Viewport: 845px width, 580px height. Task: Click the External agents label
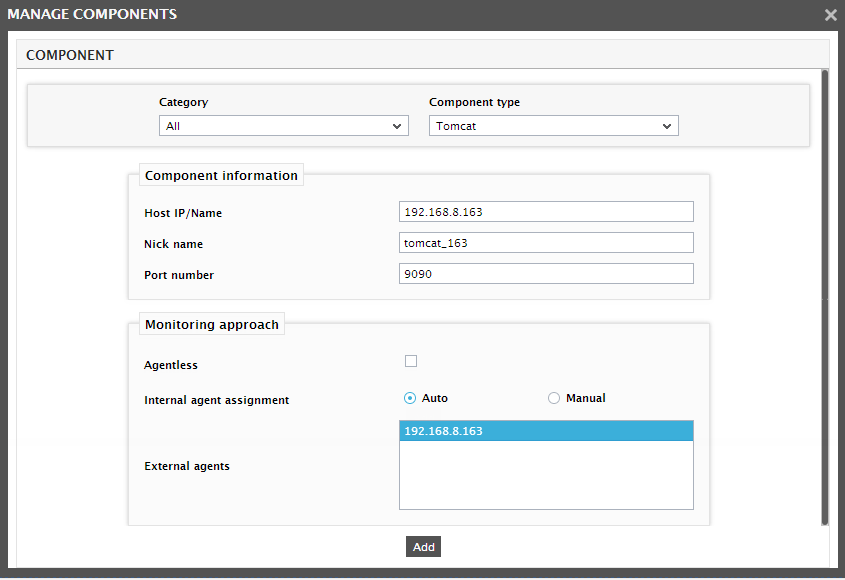click(186, 466)
